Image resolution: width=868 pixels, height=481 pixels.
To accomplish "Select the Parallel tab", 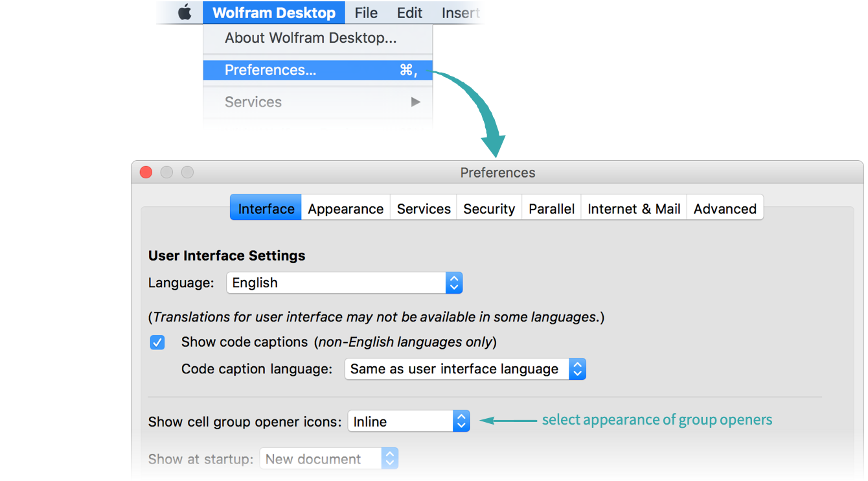I will coord(551,209).
